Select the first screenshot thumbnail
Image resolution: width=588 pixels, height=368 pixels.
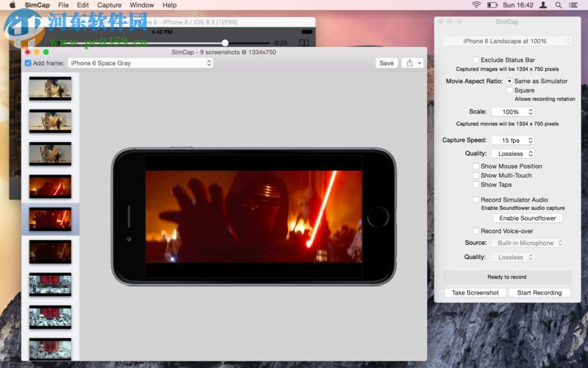pos(50,88)
